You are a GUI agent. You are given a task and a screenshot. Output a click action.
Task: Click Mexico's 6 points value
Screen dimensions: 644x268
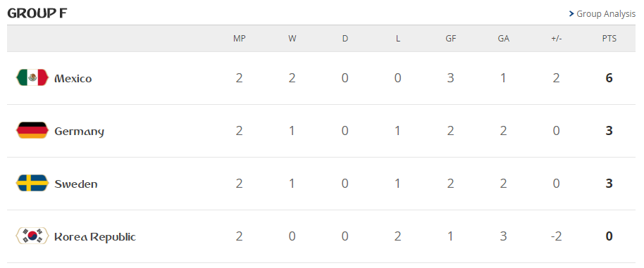pyautogui.click(x=609, y=78)
